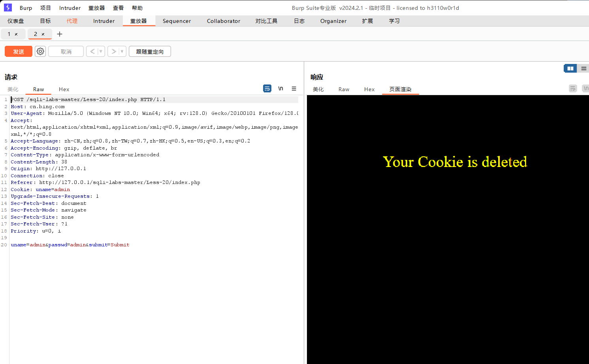589x364 pixels.
Task: Switch to Sequencer tab
Action: 177,21
